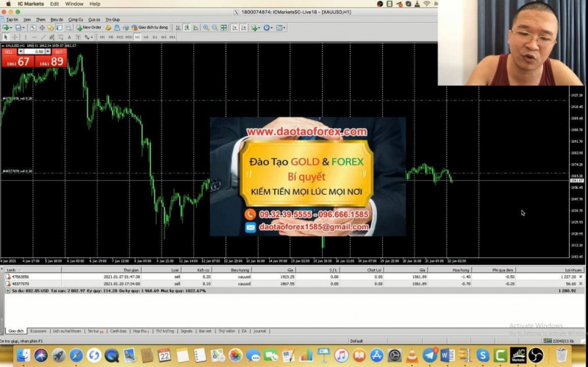Viewport: 588px width, 367px height.
Task: Open the MetaEditor icon
Action: (108, 28)
